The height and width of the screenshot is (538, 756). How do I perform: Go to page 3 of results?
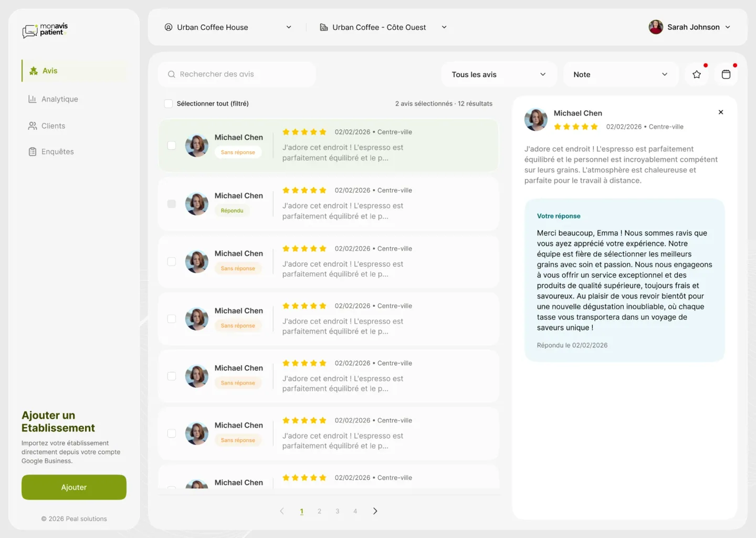click(337, 511)
